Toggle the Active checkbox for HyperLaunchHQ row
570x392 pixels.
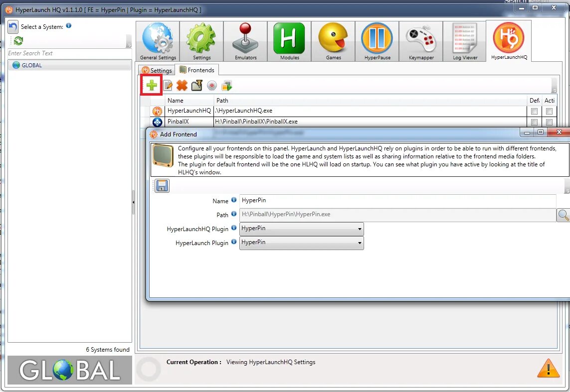[549, 111]
